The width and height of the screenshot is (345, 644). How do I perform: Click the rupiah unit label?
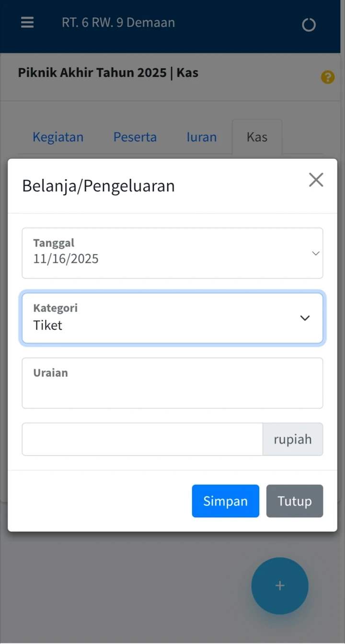pos(293,439)
